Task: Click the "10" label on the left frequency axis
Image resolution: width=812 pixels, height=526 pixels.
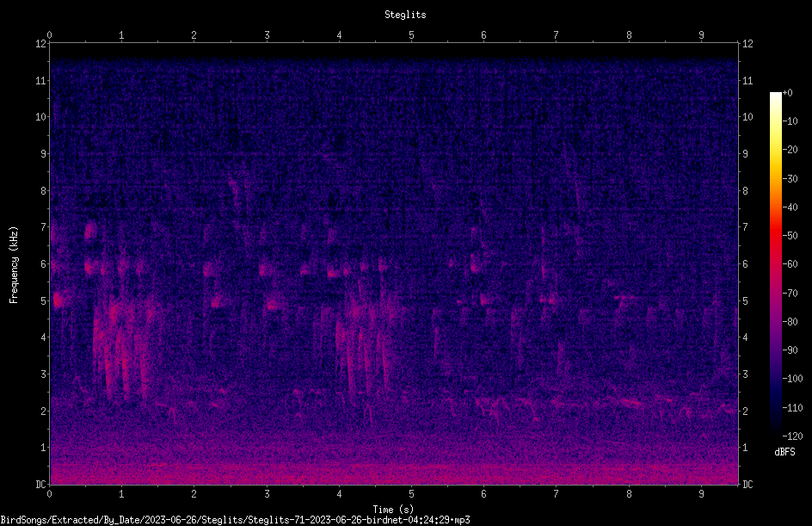Action: 40,117
